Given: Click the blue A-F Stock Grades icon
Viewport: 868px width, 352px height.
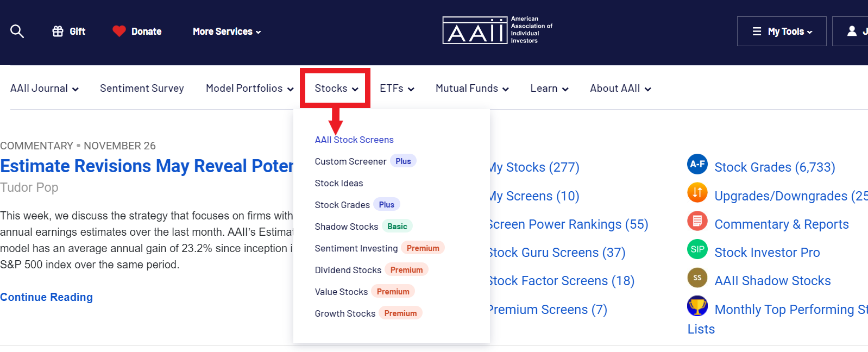Looking at the screenshot, I should coord(697,164).
